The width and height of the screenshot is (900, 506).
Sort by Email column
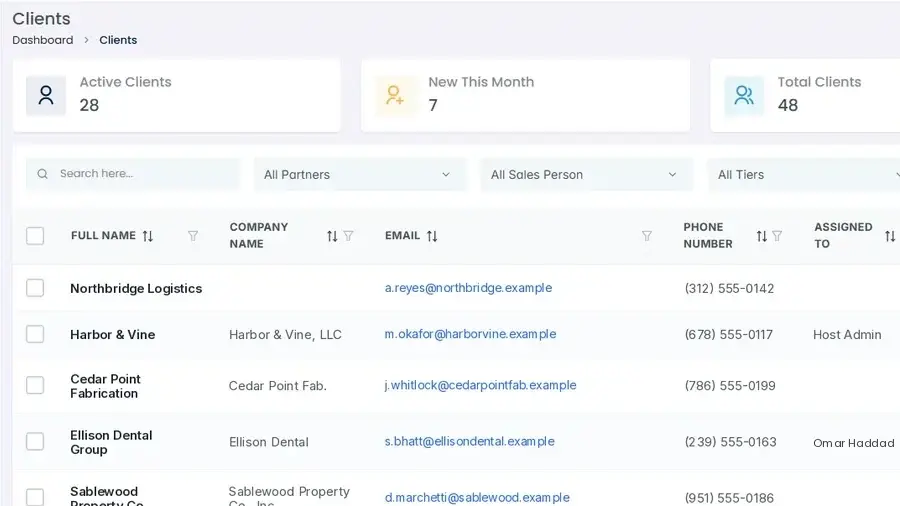point(432,236)
